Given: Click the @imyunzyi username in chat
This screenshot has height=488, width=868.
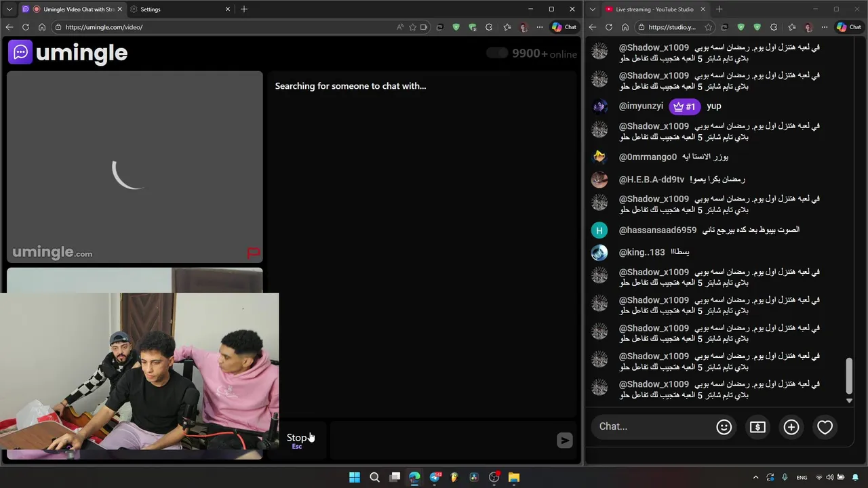Looking at the screenshot, I should coord(641,106).
